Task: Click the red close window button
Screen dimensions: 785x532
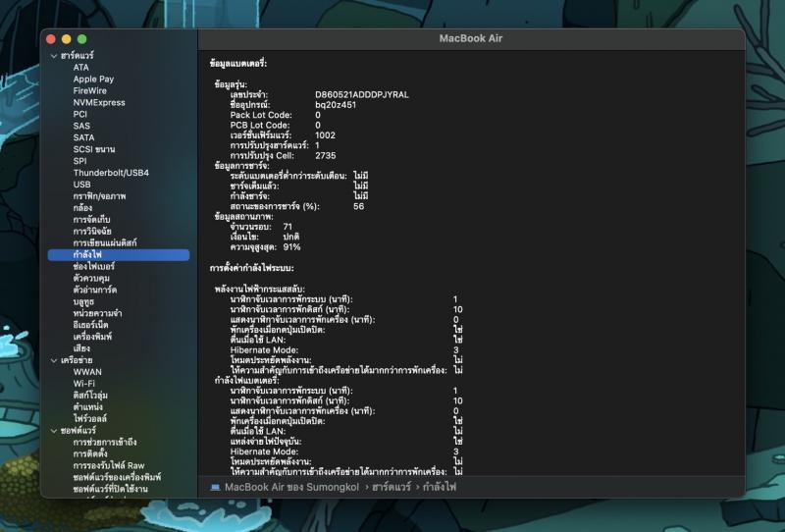Action: pos(52,38)
